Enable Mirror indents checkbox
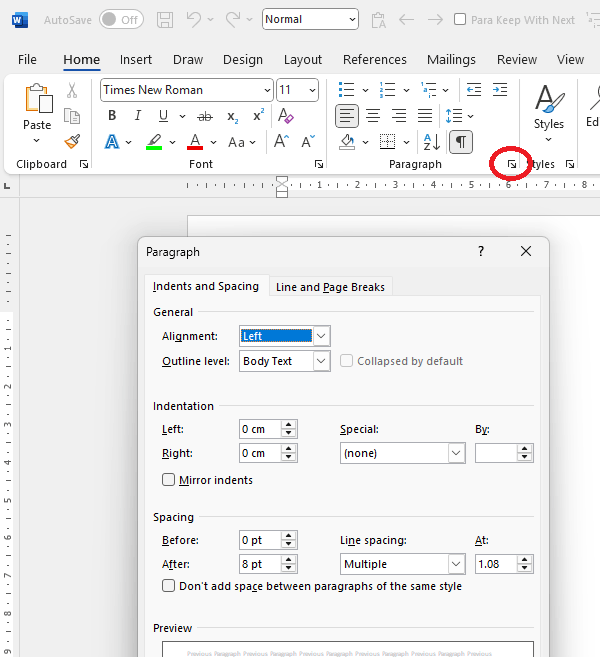 (x=168, y=480)
